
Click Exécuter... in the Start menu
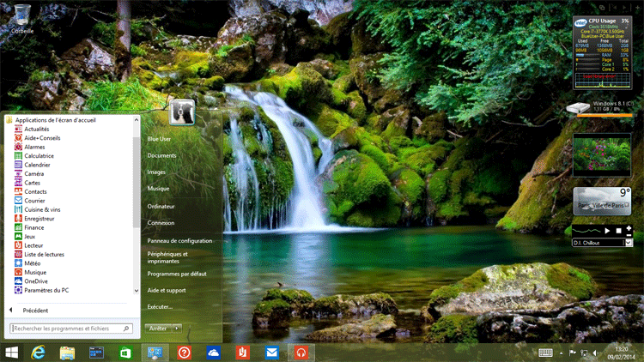click(x=160, y=306)
